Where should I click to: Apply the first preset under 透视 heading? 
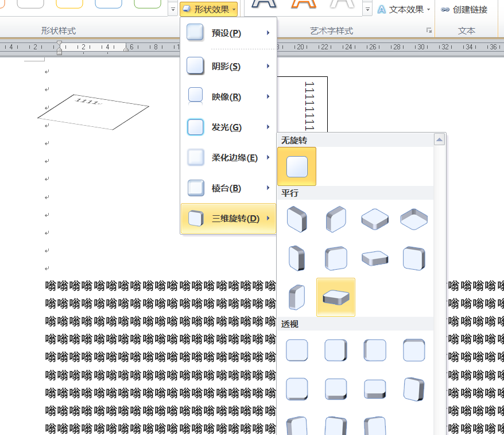point(297,350)
